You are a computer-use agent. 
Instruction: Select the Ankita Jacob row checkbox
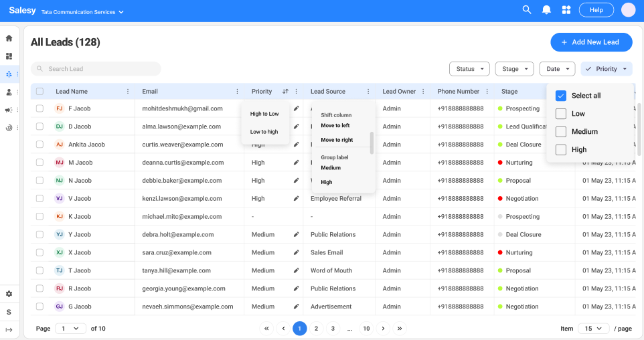coord(40,145)
